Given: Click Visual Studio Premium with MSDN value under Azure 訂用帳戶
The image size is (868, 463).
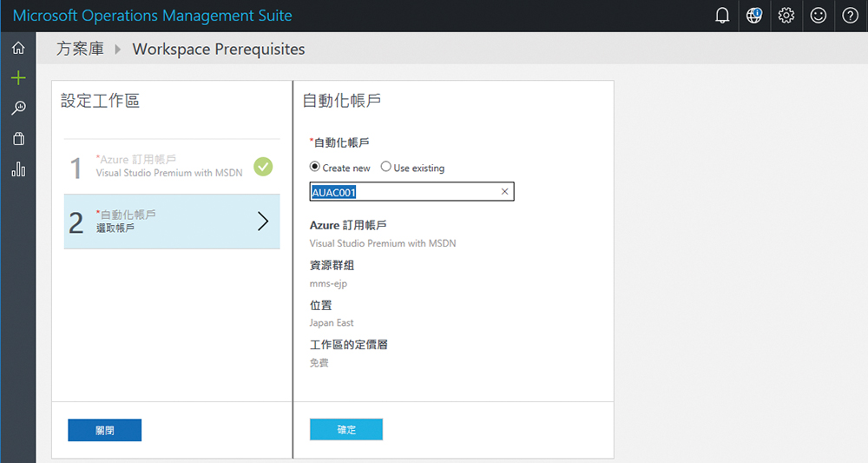Looking at the screenshot, I should 383,243.
